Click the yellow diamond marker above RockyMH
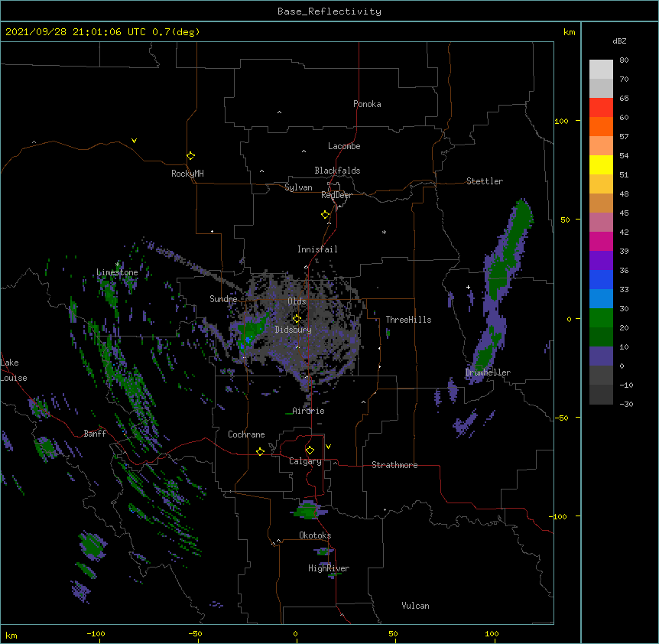The image size is (659, 644). click(191, 156)
